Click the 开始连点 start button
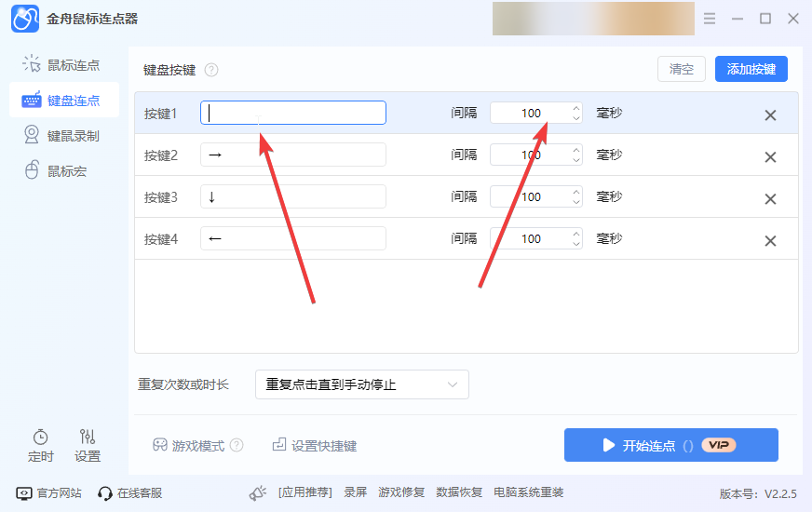Image resolution: width=812 pixels, height=512 pixels. [671, 445]
